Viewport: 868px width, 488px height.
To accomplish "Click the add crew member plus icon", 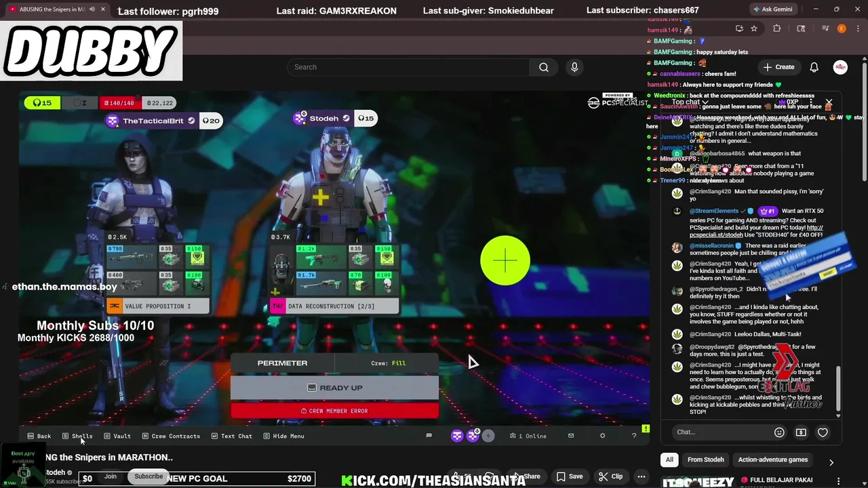I will pos(488,436).
